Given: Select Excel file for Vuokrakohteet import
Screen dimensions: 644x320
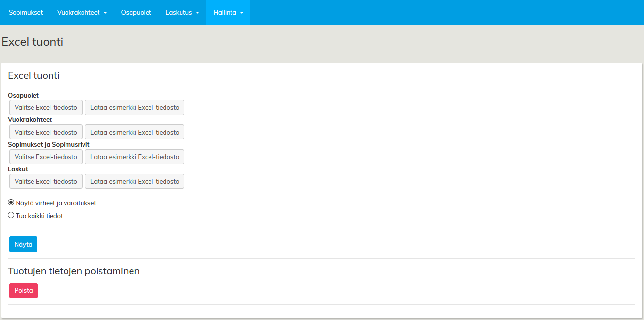Looking at the screenshot, I should (46, 132).
